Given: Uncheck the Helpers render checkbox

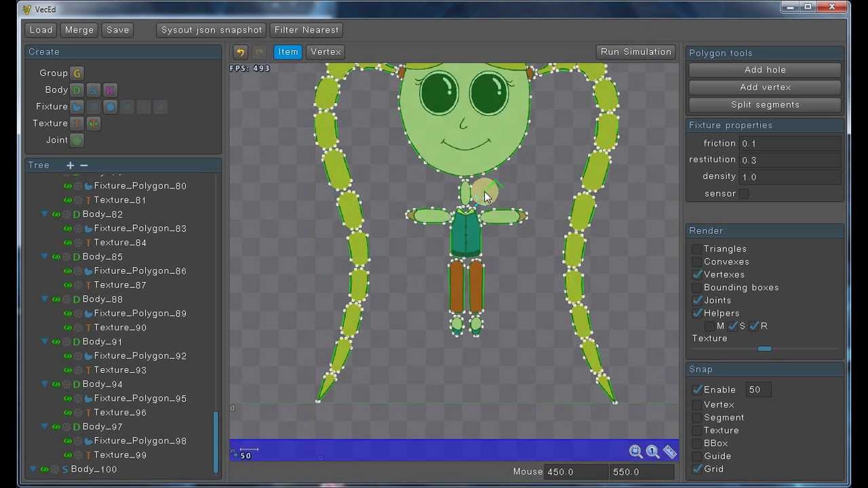Looking at the screenshot, I should point(697,313).
